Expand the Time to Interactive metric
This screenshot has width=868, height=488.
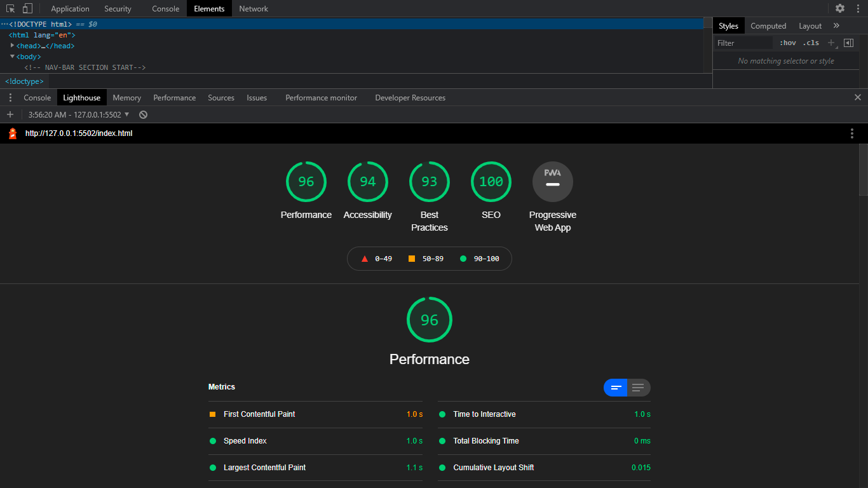(x=544, y=414)
